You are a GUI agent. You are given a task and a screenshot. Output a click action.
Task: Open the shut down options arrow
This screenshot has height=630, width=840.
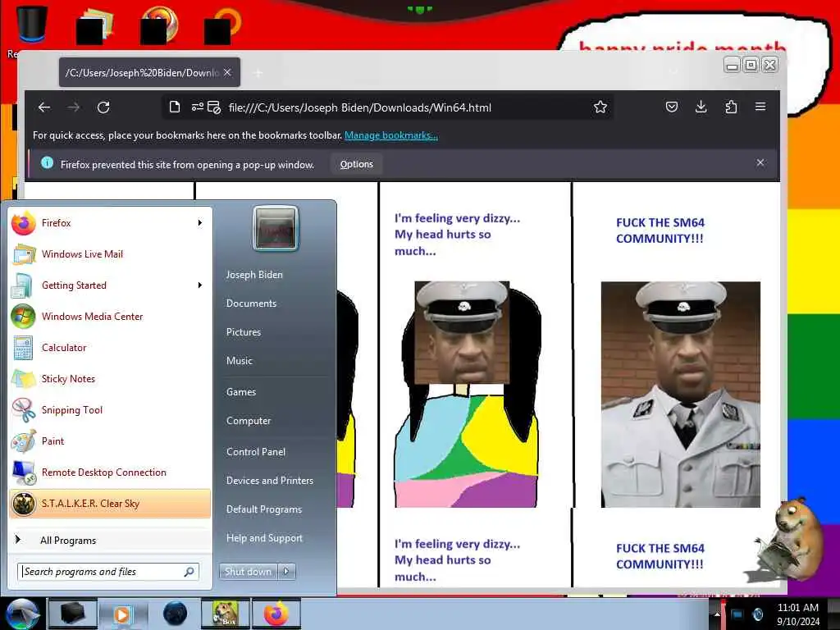[x=286, y=572]
